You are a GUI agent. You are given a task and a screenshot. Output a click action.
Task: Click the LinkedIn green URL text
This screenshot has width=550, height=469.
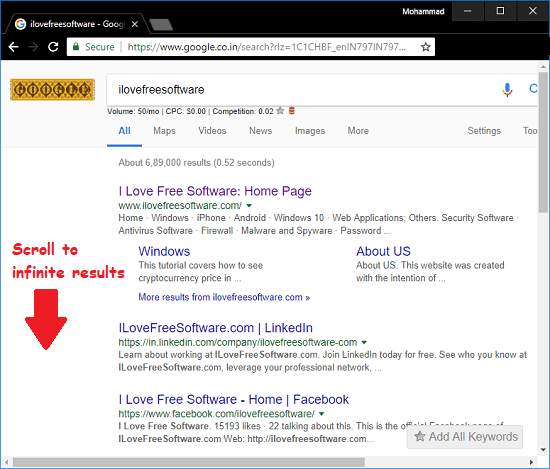(237, 342)
